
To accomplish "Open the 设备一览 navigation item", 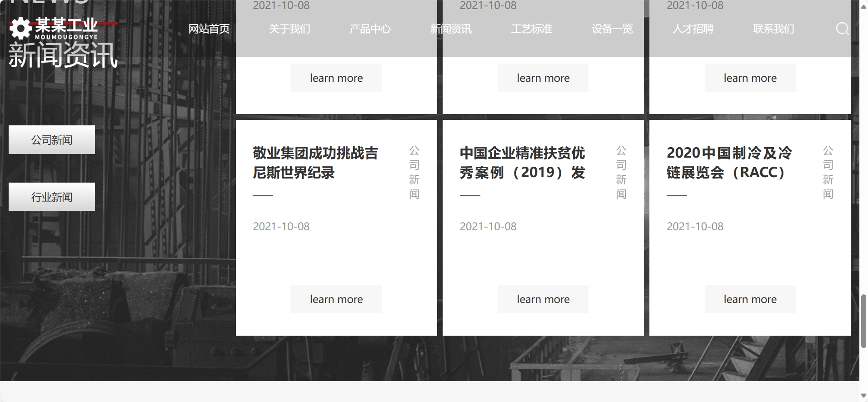I will click(x=612, y=29).
